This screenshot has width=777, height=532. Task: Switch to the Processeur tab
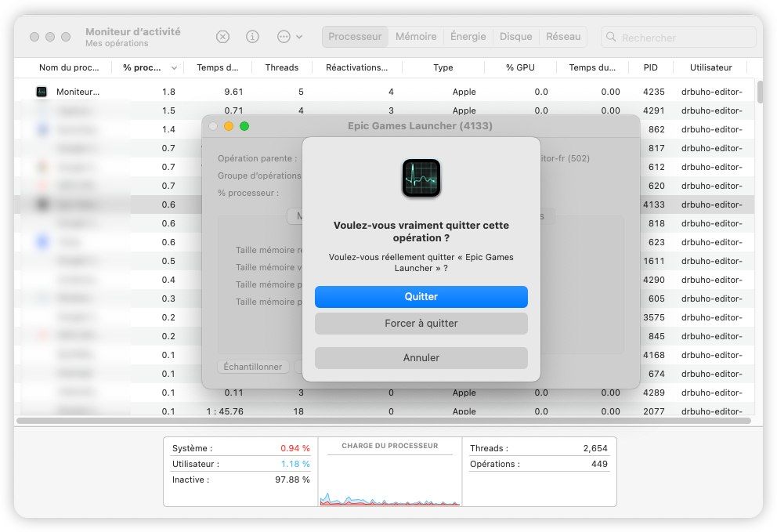pyautogui.click(x=355, y=37)
